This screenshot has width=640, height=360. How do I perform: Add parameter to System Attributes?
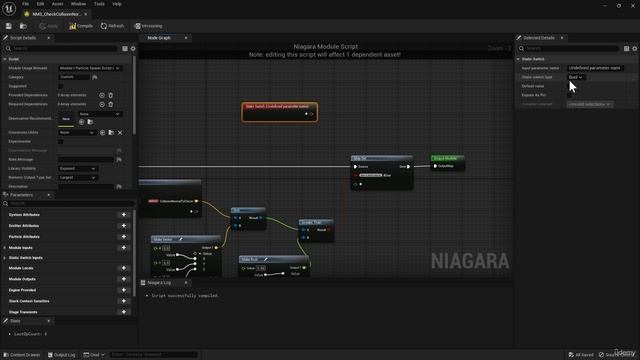point(124,215)
